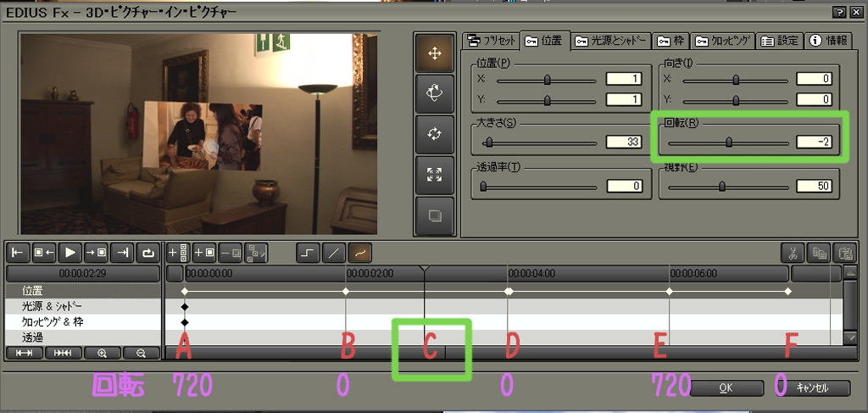Click the 回転 slider handle
The image size is (868, 413).
point(729,142)
